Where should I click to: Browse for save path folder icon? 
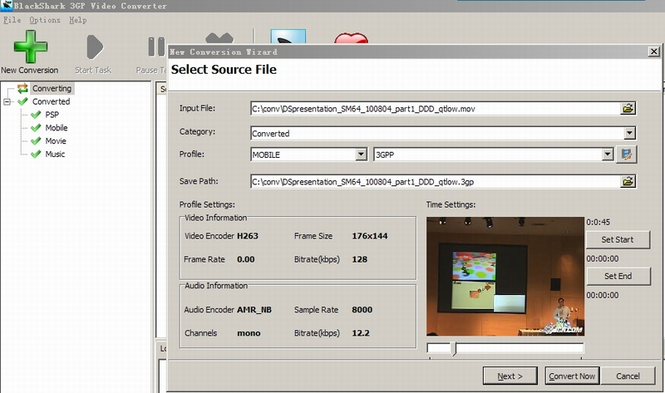[628, 181]
